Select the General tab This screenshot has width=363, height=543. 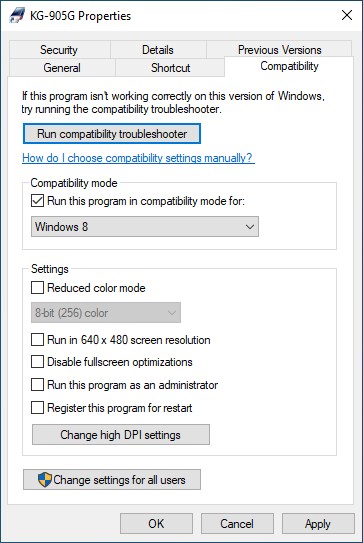tap(62, 68)
